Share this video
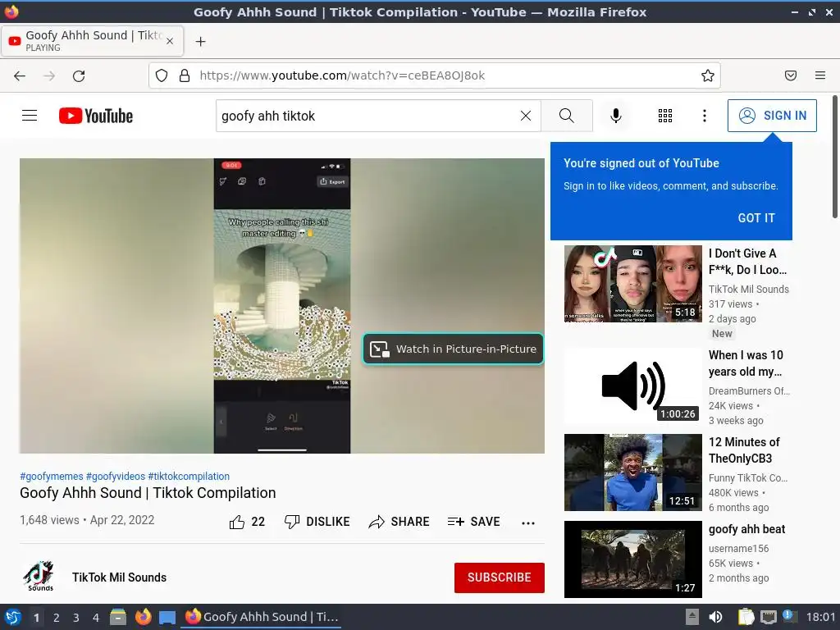The height and width of the screenshot is (630, 840). click(x=399, y=522)
